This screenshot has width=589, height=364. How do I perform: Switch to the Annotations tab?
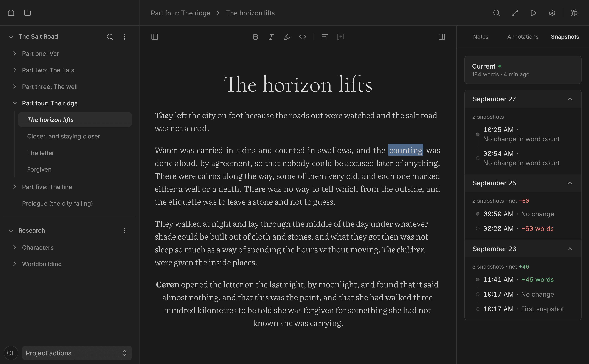pyautogui.click(x=523, y=37)
